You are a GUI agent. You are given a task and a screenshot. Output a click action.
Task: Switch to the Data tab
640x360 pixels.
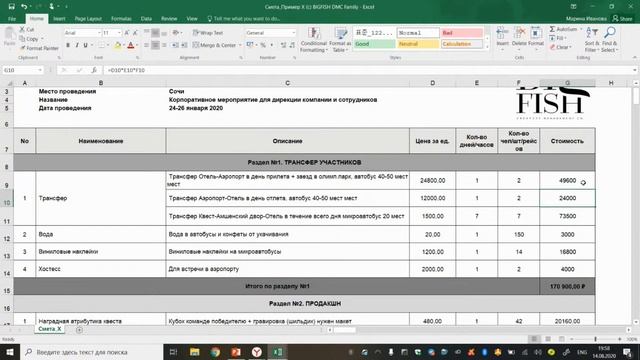(x=146, y=19)
